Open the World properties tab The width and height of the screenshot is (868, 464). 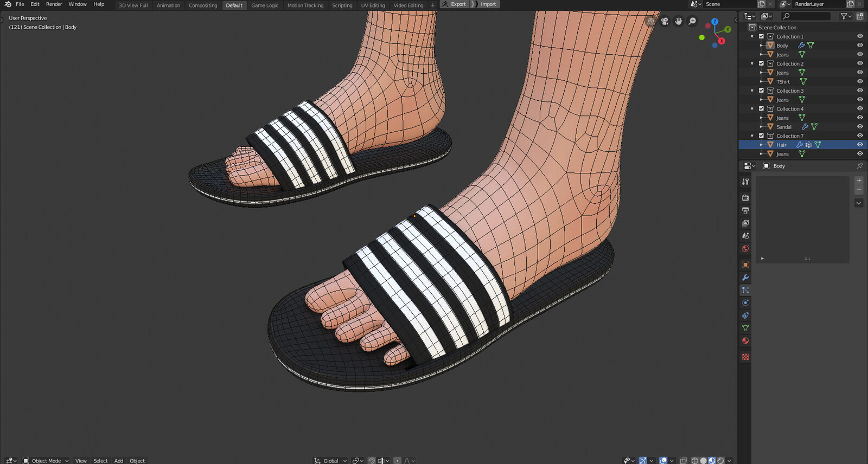[x=745, y=248]
